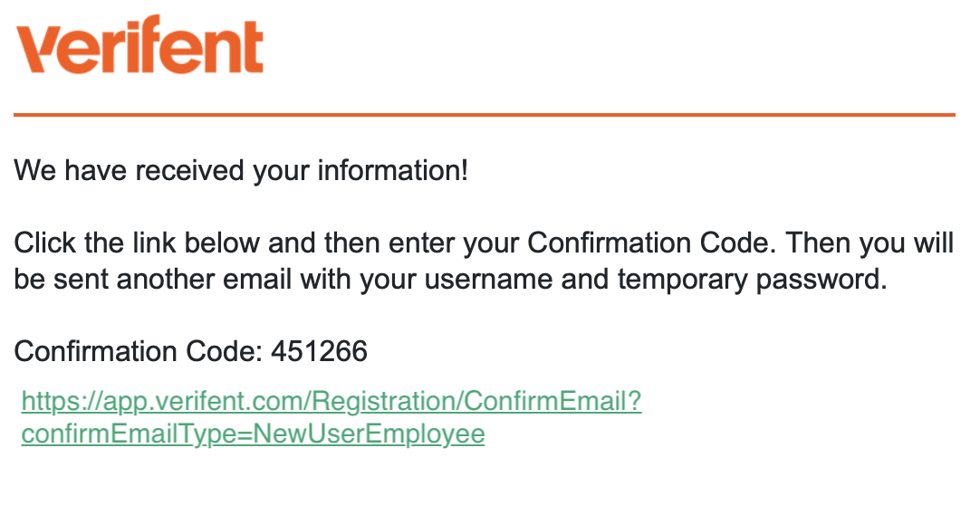Click the "Confirmation Code:" label above the link
This screenshot has width=980, height=505.
point(139,351)
